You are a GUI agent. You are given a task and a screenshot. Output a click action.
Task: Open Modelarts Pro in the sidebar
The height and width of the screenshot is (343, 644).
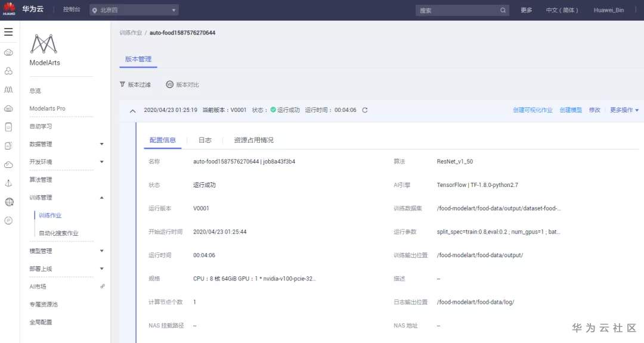[47, 108]
